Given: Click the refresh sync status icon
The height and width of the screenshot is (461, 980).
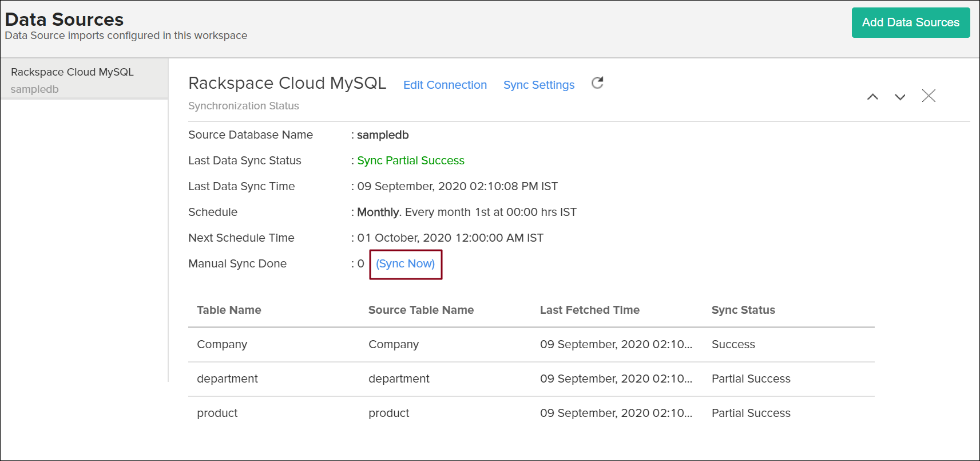Looking at the screenshot, I should point(597,83).
